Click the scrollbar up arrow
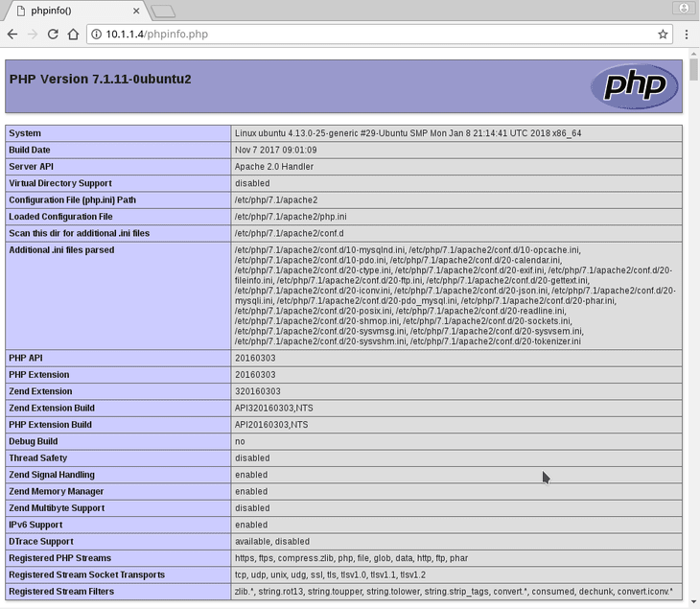This screenshot has height=609, width=700. (693, 54)
